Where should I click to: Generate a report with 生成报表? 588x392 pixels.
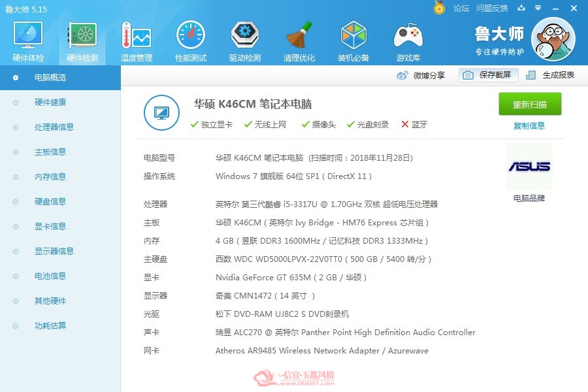pyautogui.click(x=550, y=75)
